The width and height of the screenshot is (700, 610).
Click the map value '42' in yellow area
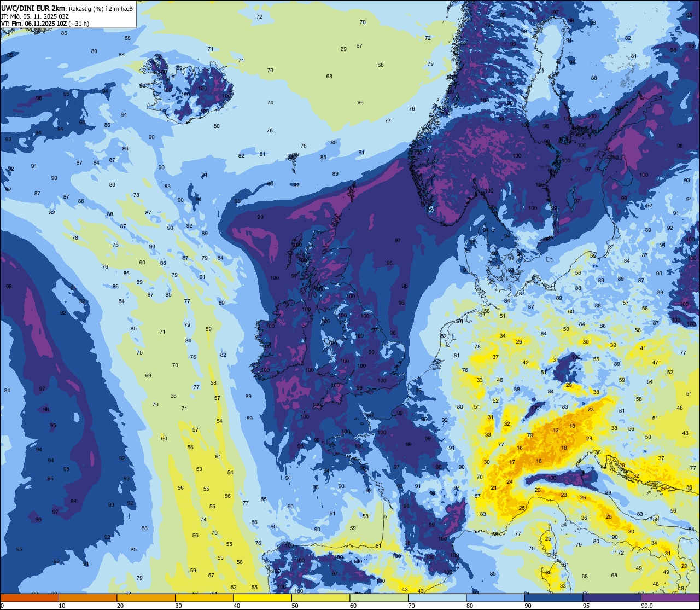526,363
